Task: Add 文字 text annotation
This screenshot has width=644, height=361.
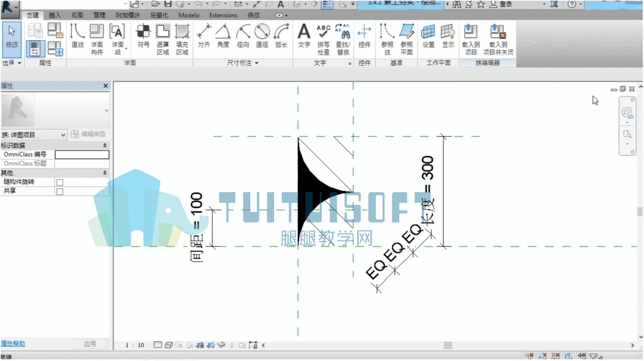Action: click(x=304, y=37)
